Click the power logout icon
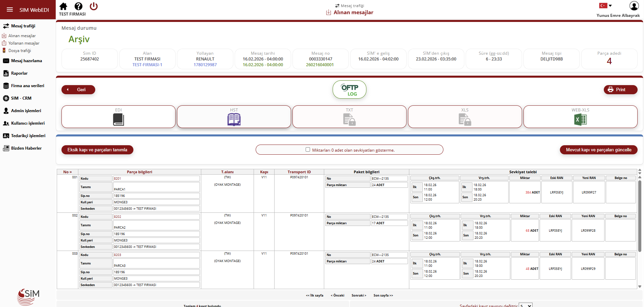 pyautogui.click(x=94, y=6)
